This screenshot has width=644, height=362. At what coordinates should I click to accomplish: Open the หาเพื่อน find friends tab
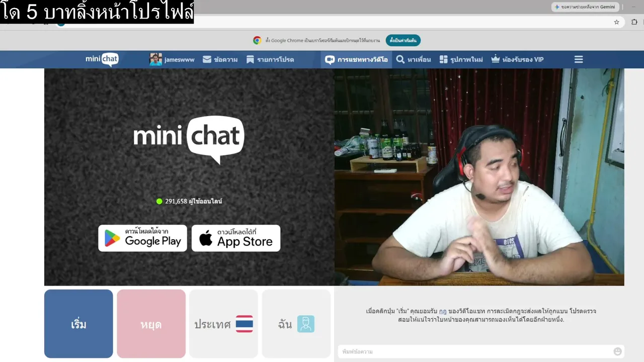(413, 59)
